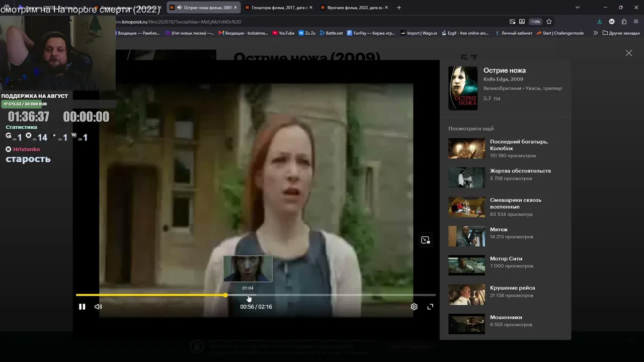Click the 'Мотор Сити' video thumbnail
Viewport: 644px width, 362px height.
[466, 265]
